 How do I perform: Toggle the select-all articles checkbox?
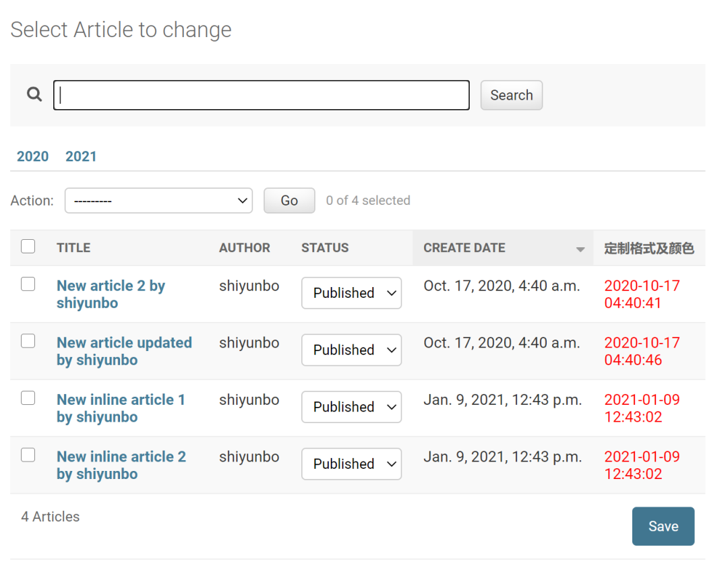(x=28, y=247)
